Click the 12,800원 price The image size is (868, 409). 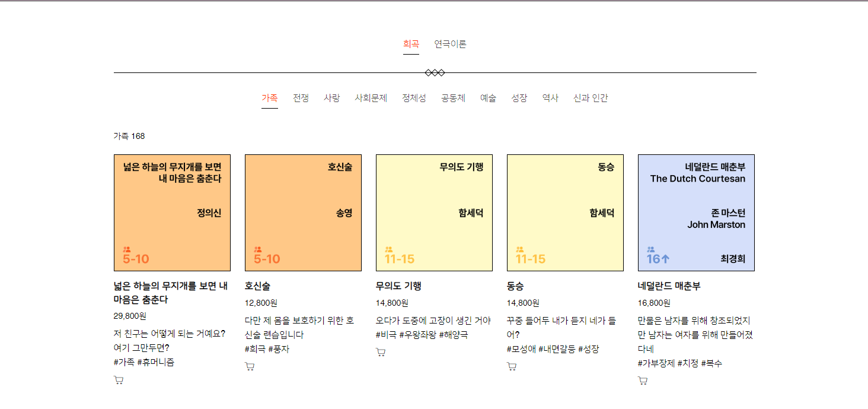[261, 303]
